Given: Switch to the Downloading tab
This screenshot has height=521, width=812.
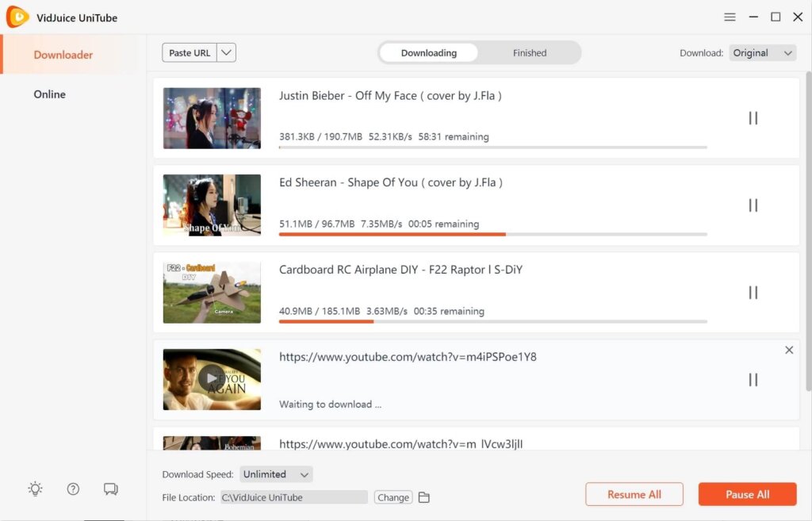Looking at the screenshot, I should point(428,53).
